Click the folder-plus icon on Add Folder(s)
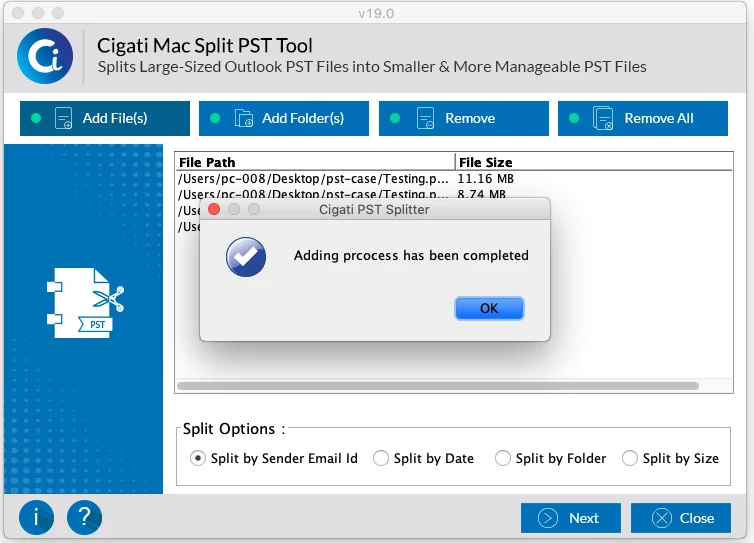The height and width of the screenshot is (543, 754). point(243,118)
